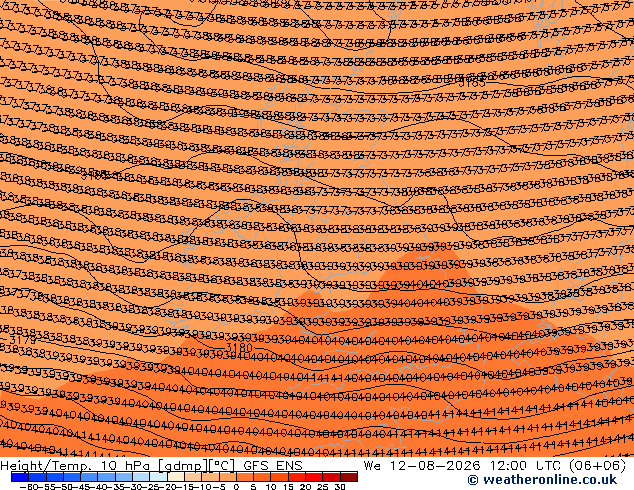Select the palest blue swatch between -25 and -20
634x490 pixels.
click(158, 477)
